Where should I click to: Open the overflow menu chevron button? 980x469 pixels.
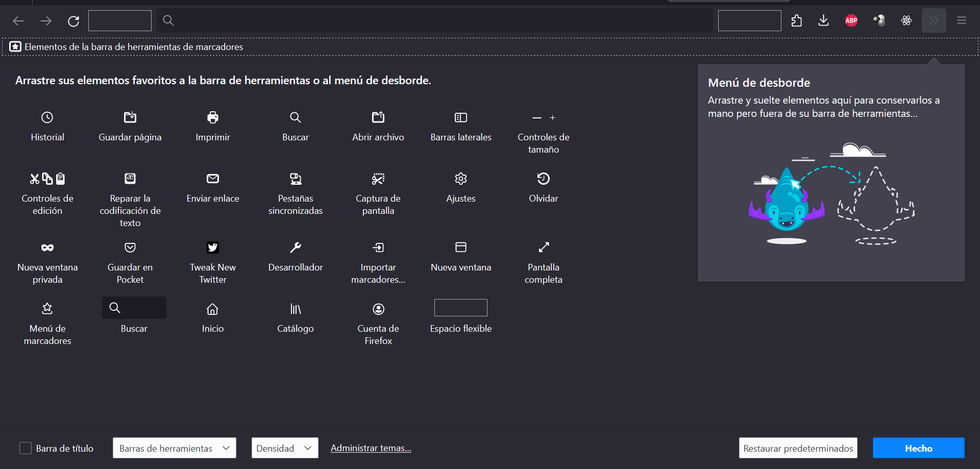coord(934,20)
